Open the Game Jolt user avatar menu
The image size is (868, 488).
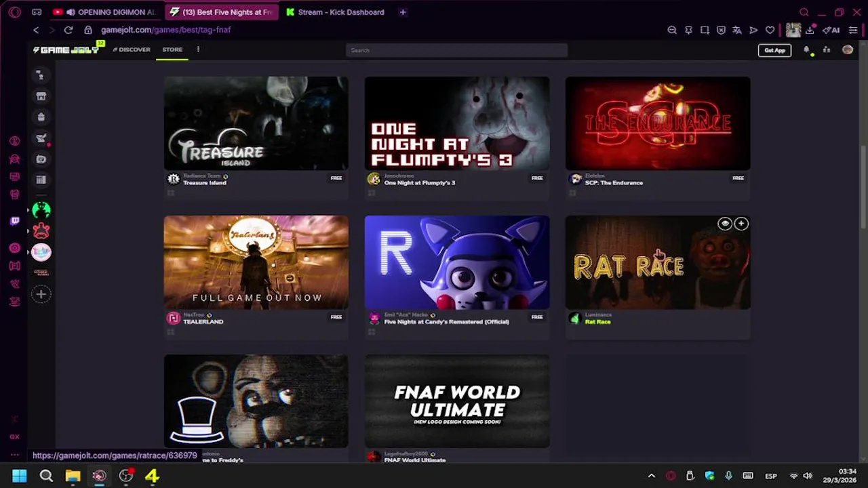click(x=848, y=50)
